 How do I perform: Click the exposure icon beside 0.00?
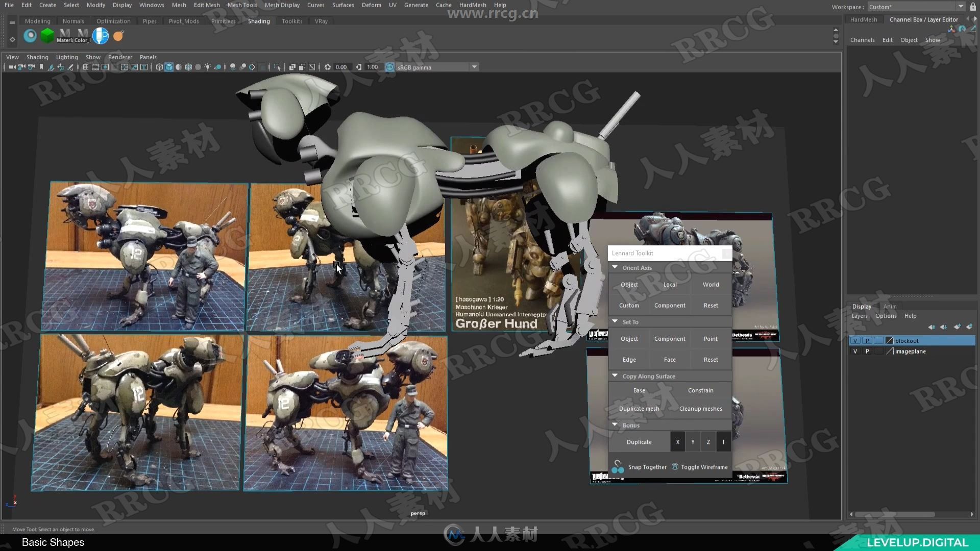(x=328, y=67)
